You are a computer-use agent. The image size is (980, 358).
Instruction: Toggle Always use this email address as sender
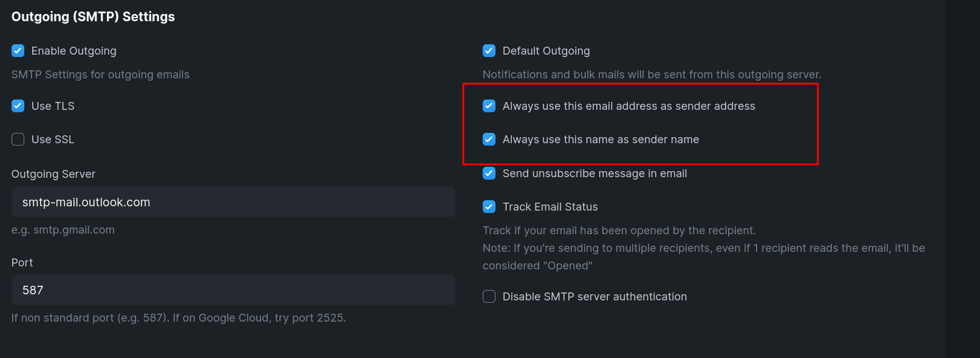(x=489, y=106)
